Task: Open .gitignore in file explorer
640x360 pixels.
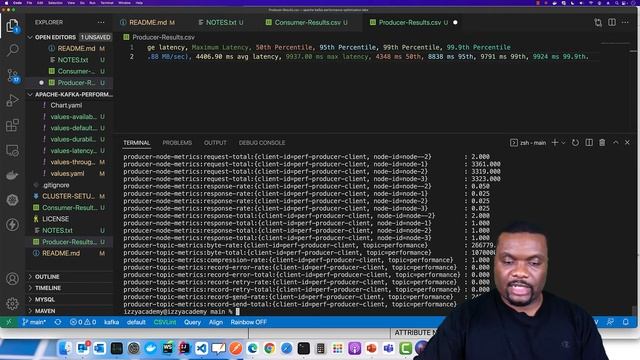Action: click(x=70, y=185)
